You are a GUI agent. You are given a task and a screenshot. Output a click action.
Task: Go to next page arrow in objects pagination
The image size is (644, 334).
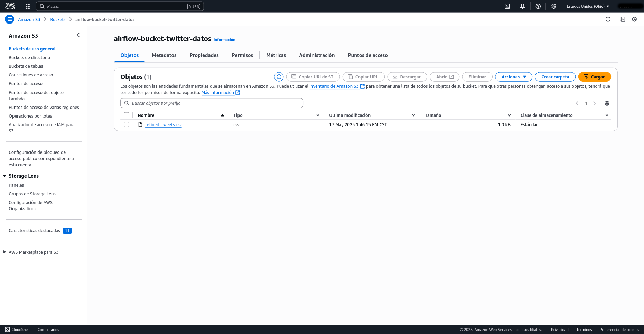(594, 103)
